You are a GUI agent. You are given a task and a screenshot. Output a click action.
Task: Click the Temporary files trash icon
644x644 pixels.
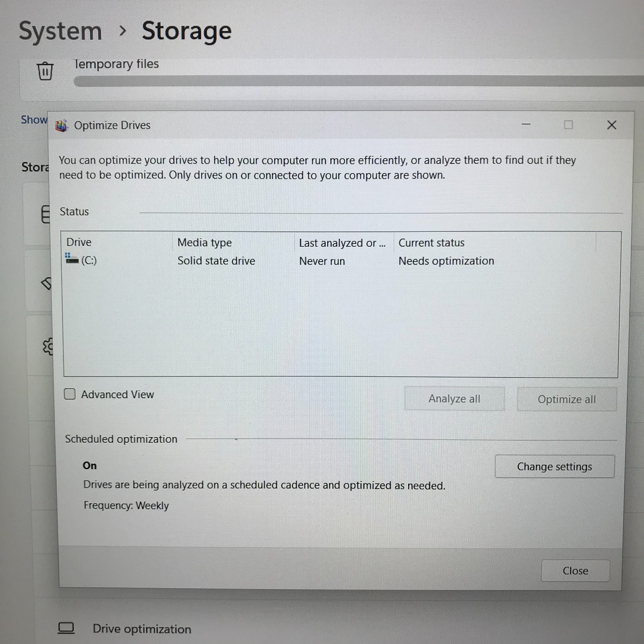[x=45, y=71]
